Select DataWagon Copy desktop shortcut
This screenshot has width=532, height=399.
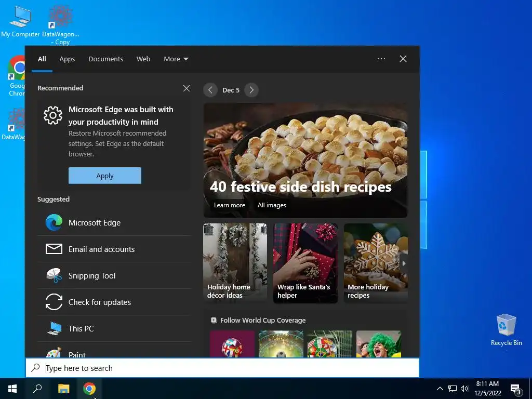click(61, 25)
